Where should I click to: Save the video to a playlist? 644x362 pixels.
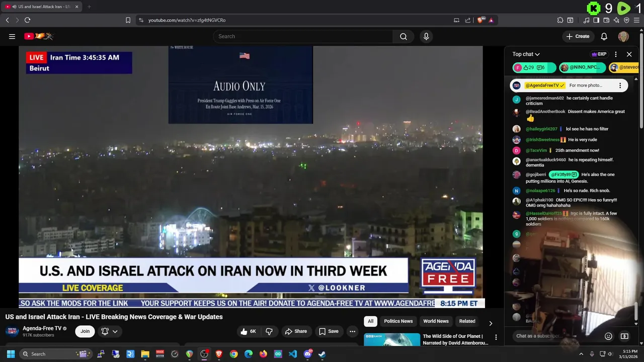coord(329,331)
